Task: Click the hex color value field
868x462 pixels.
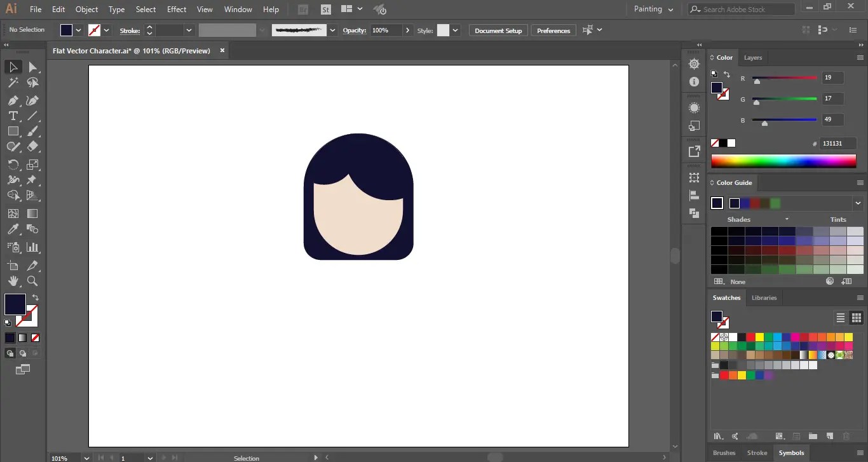Action: pyautogui.click(x=837, y=144)
